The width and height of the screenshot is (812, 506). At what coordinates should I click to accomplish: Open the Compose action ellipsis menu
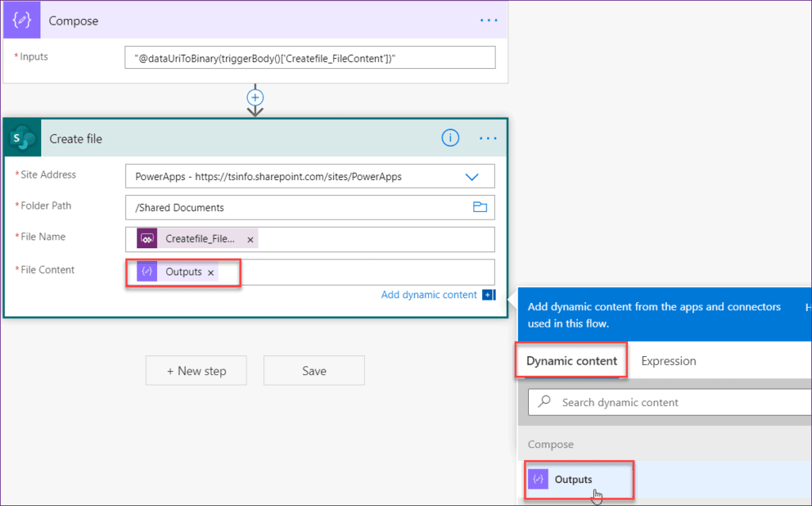point(488,21)
